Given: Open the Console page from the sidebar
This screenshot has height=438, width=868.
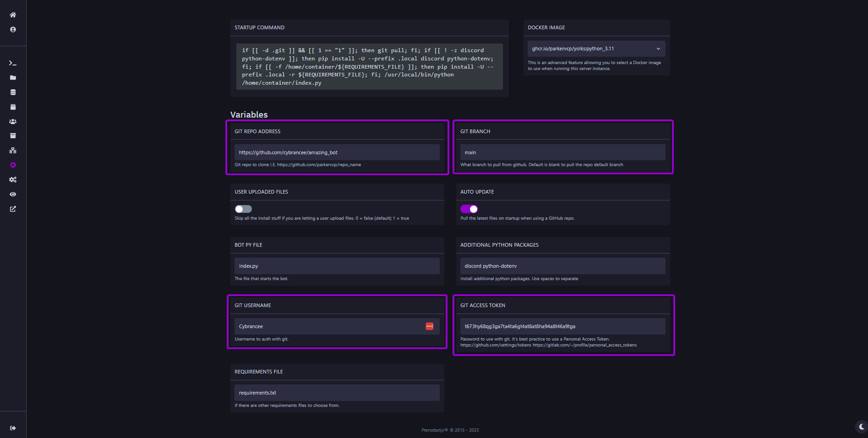Looking at the screenshot, I should 13,63.
